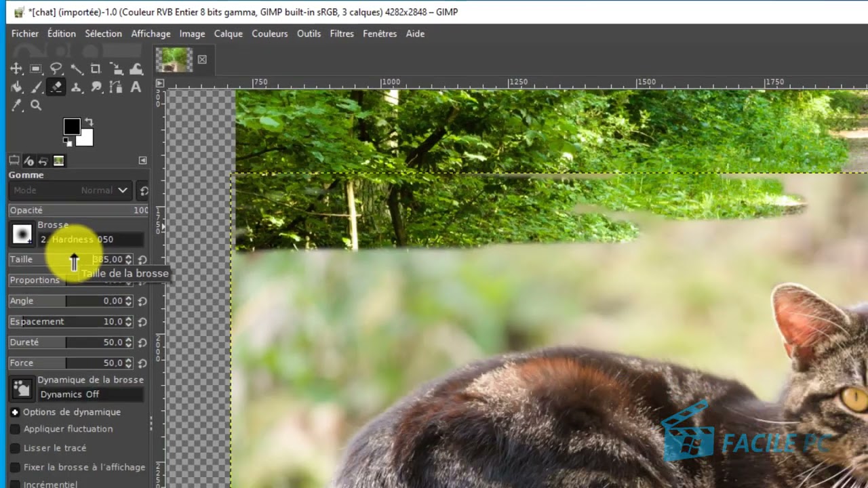868x488 pixels.
Task: Click the Force stepper arrows
Action: coord(129,363)
